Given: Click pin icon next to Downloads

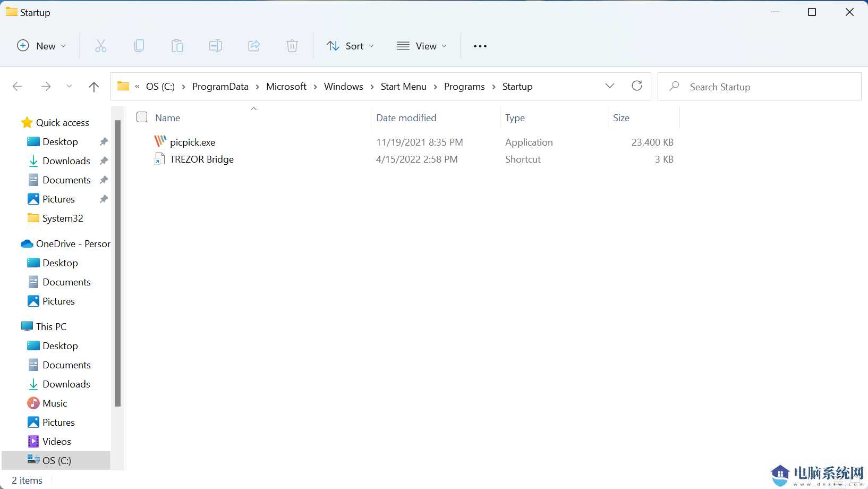Looking at the screenshot, I should tap(104, 161).
